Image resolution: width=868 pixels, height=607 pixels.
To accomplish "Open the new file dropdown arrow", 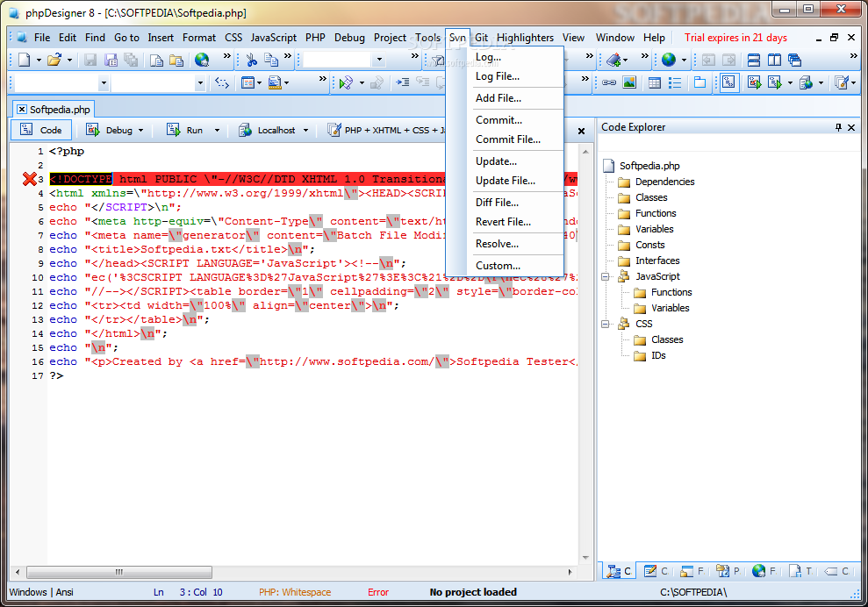I will click(x=39, y=60).
